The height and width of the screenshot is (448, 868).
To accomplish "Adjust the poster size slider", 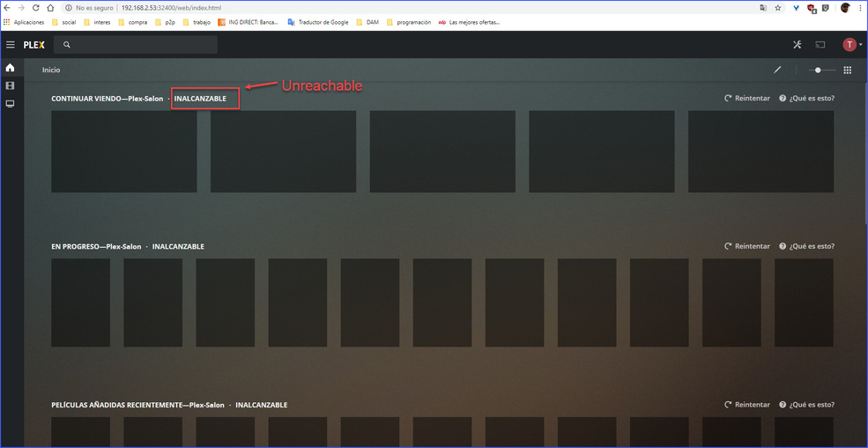I will [822, 71].
